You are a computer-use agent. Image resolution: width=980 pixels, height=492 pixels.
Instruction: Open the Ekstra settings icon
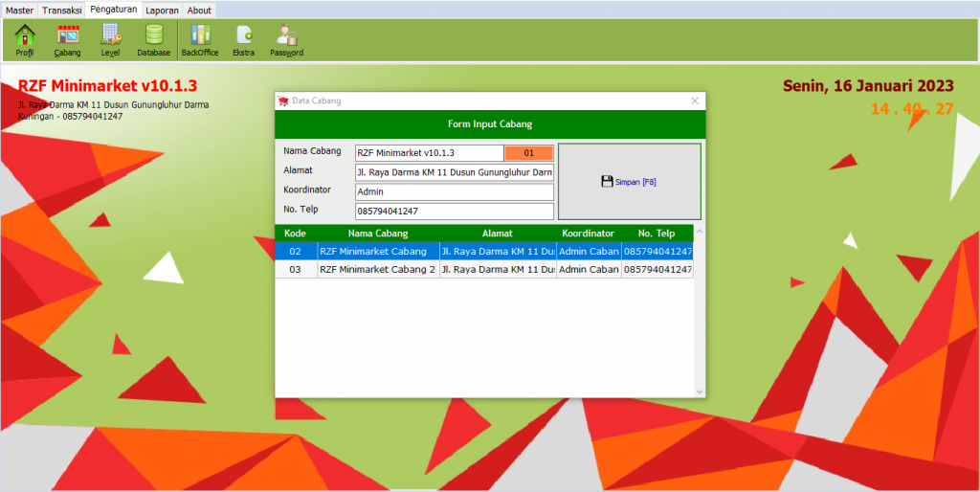click(243, 40)
